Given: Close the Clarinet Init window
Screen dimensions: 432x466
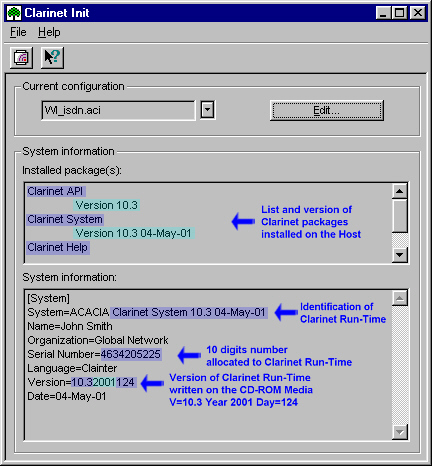Looking at the screenshot, I should coord(418,13).
